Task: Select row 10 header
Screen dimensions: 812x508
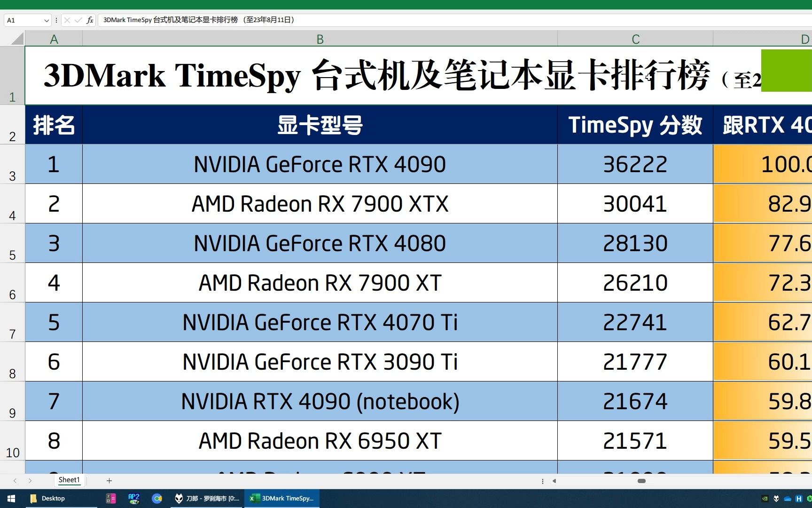Action: 12,441
